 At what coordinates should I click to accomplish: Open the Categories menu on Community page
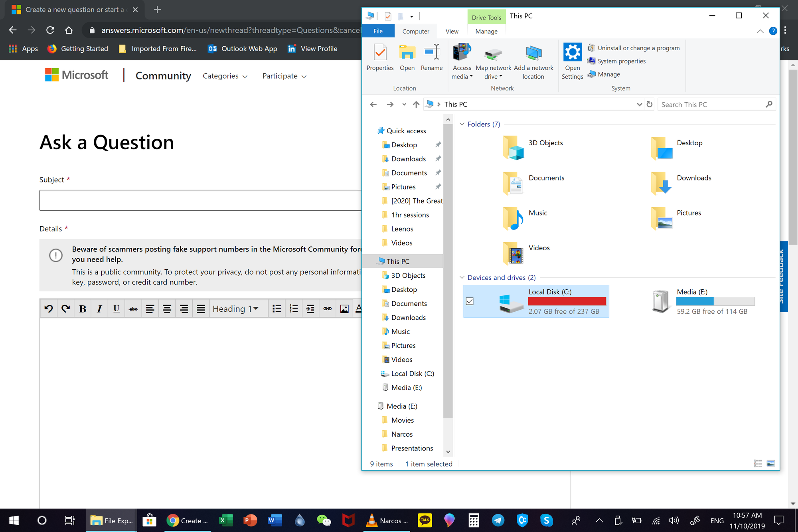click(225, 76)
